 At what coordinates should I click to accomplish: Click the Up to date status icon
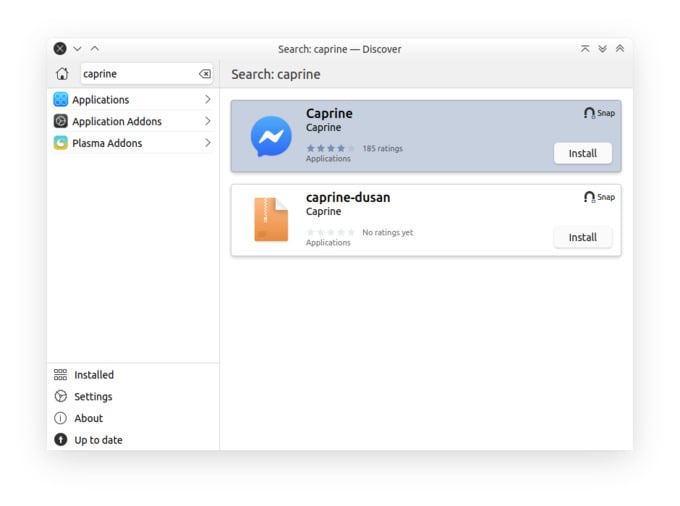tap(60, 440)
